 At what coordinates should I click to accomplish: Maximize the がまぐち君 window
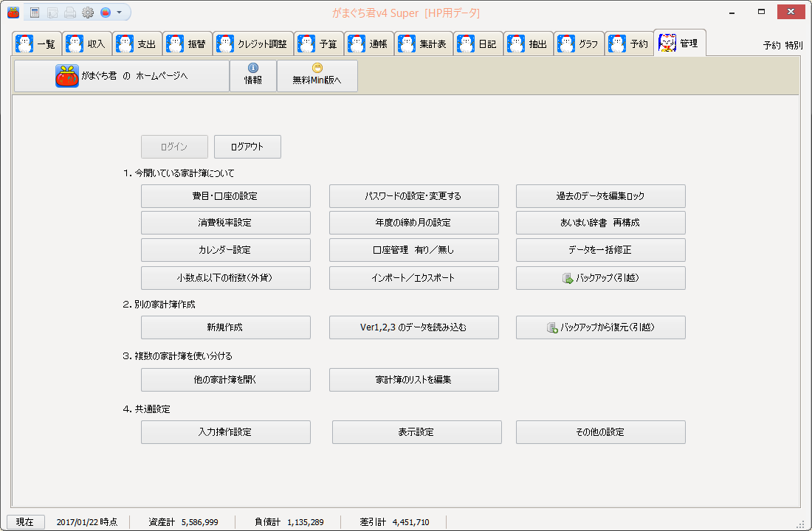[761, 12]
